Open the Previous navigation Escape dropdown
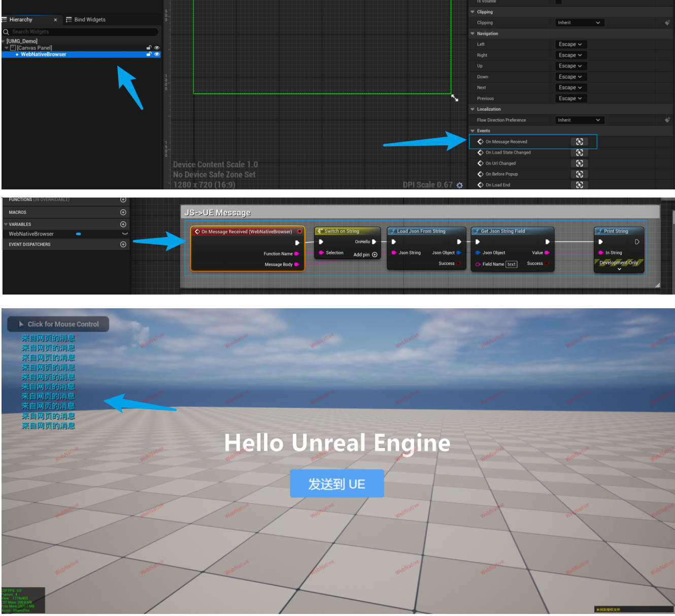This screenshot has height=616, width=675. [x=570, y=99]
